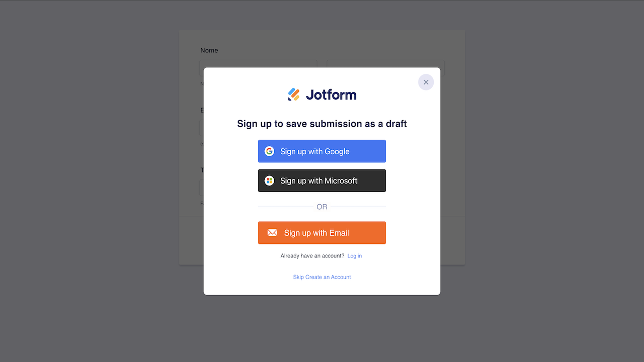The width and height of the screenshot is (644, 362).
Task: Click the Jotform wordmark text
Action: (331, 95)
